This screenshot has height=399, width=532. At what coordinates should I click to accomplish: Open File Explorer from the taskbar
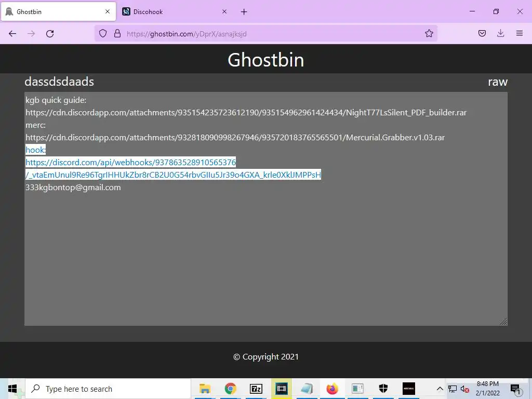(205, 389)
